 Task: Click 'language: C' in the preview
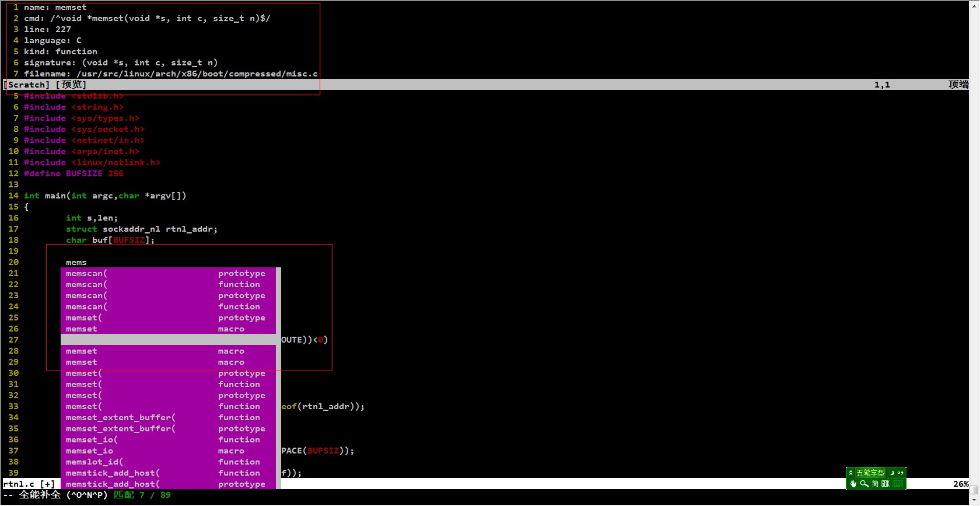pos(52,40)
